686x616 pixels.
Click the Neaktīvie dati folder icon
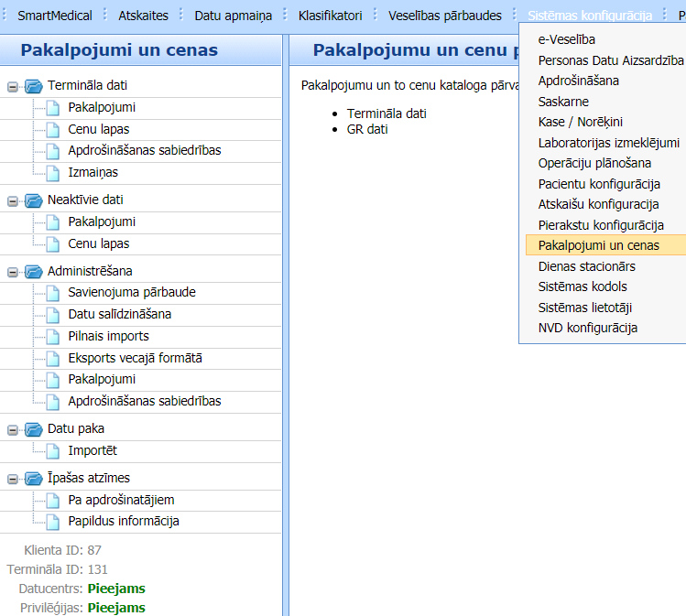[x=34, y=200]
